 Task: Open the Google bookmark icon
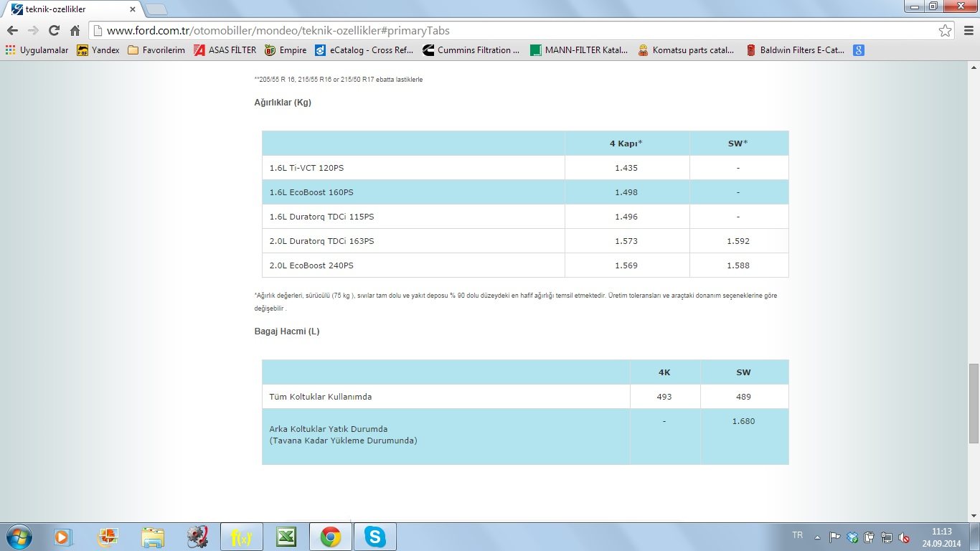coord(858,50)
